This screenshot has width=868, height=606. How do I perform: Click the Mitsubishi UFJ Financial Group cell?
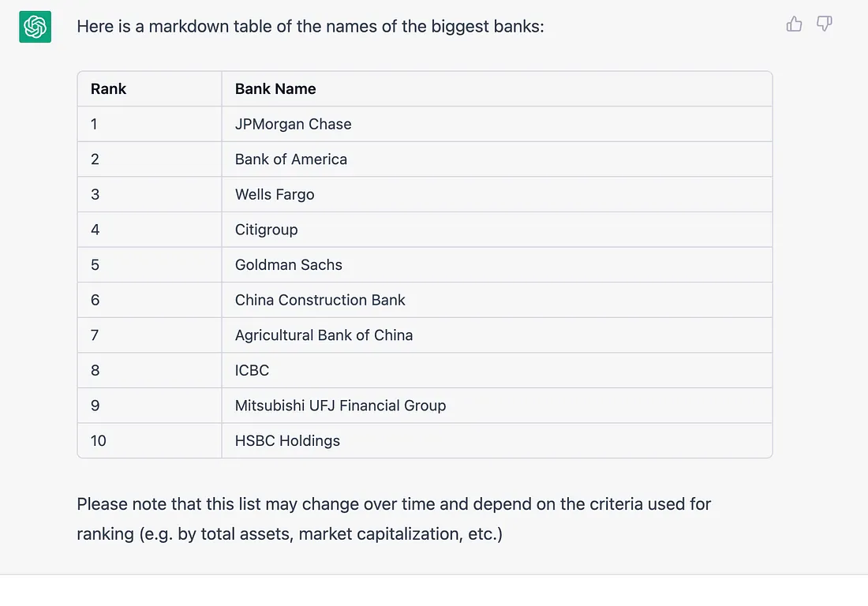tap(496, 406)
